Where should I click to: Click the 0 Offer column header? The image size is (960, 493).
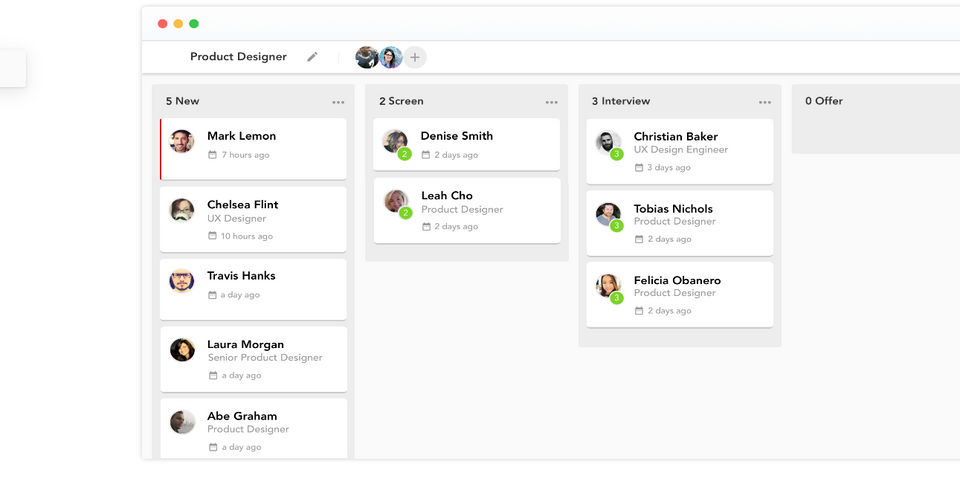(823, 101)
